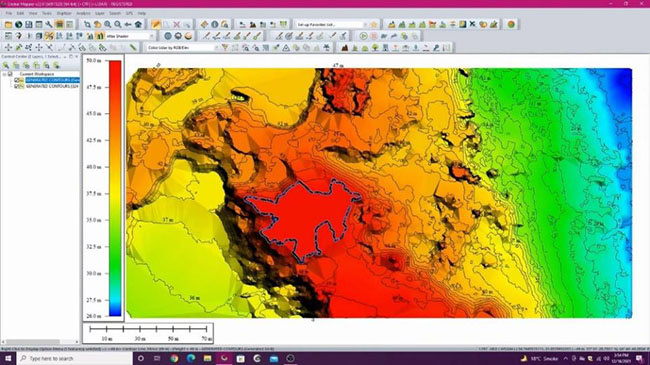Click the elevation legend color ramp
Viewport: 650px width, 365px height.
click(115, 188)
